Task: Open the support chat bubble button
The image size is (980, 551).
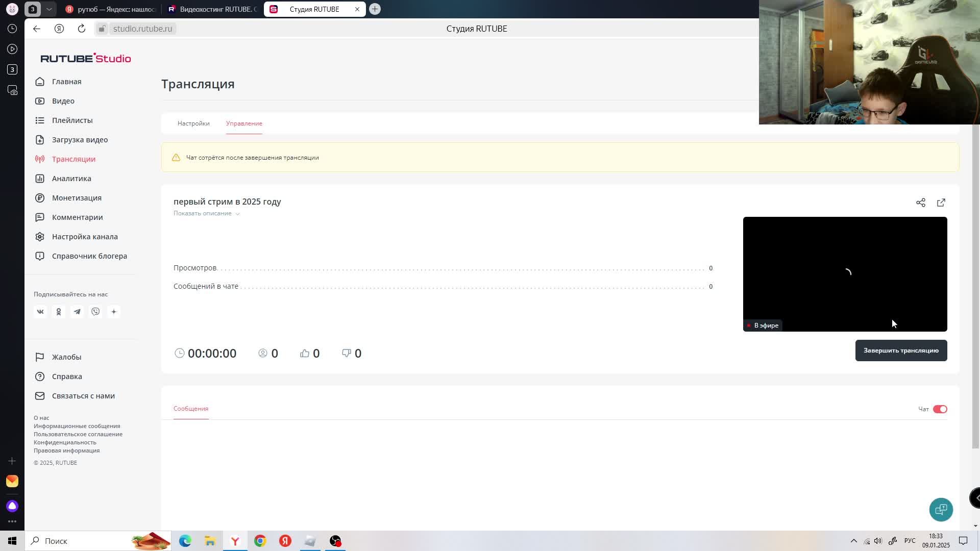Action: (941, 509)
